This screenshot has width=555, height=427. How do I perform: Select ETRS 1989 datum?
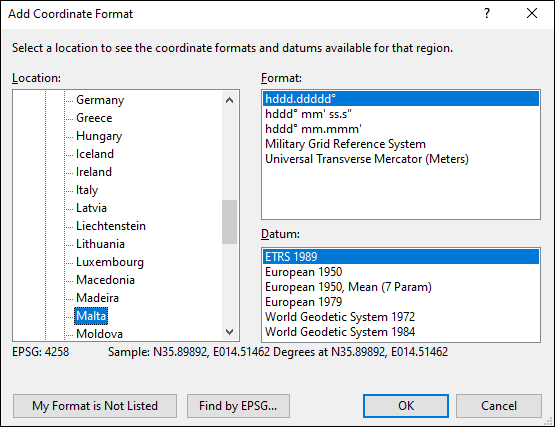(401, 257)
